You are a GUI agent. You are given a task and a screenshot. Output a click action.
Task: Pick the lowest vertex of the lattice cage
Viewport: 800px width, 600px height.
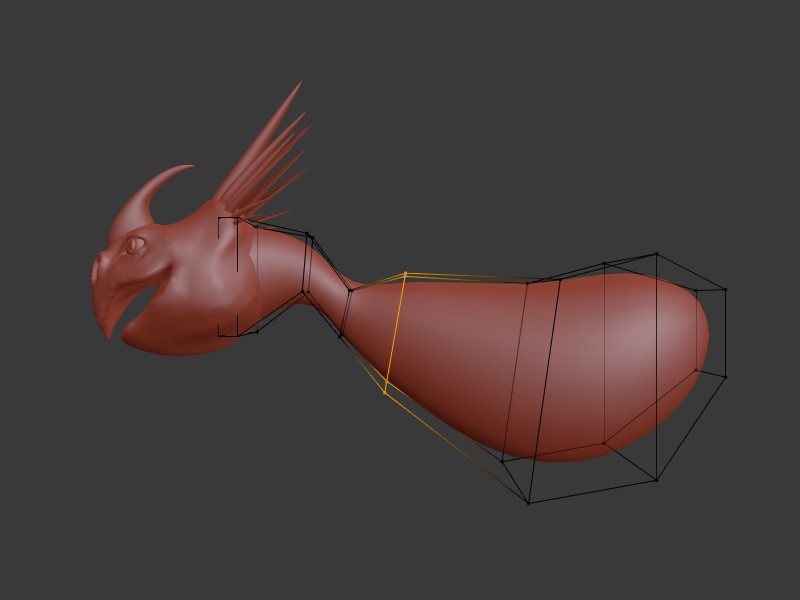tap(528, 502)
